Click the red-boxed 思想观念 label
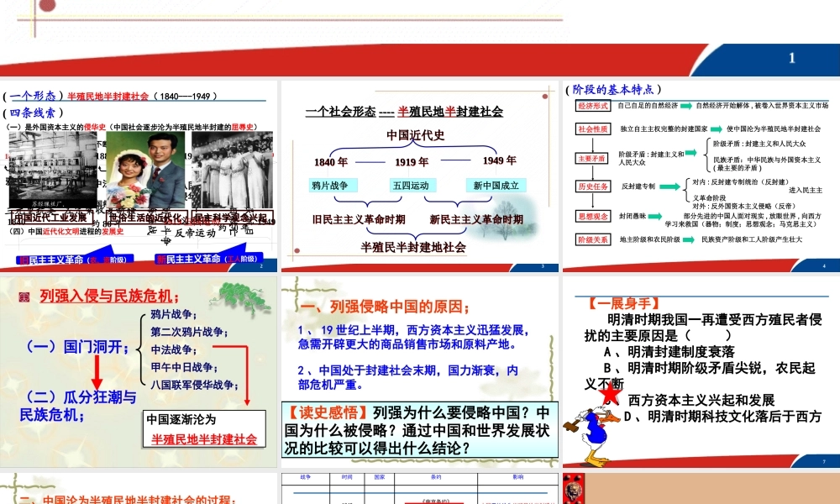This screenshot has height=504, width=840. (x=593, y=217)
